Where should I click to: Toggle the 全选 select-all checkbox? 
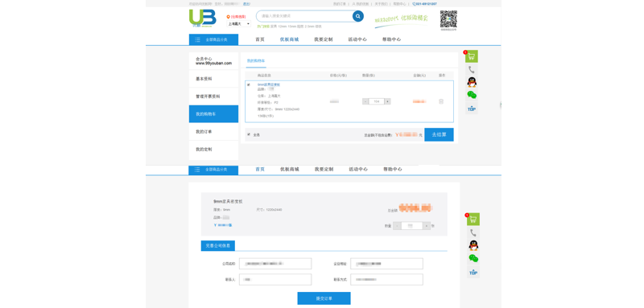pyautogui.click(x=249, y=134)
